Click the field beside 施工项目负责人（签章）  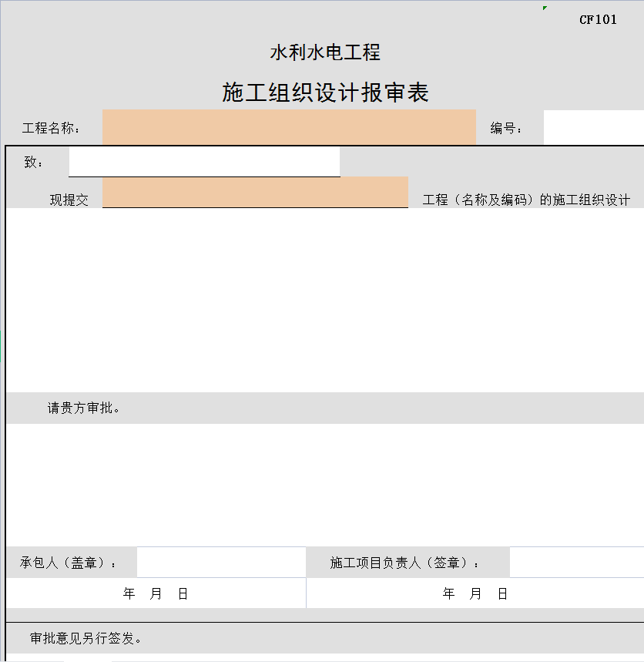[577, 562]
